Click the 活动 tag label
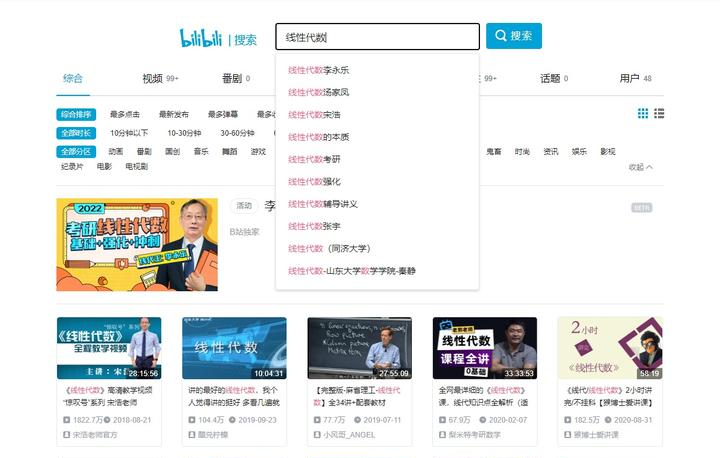The width and height of the screenshot is (720, 458). click(244, 206)
